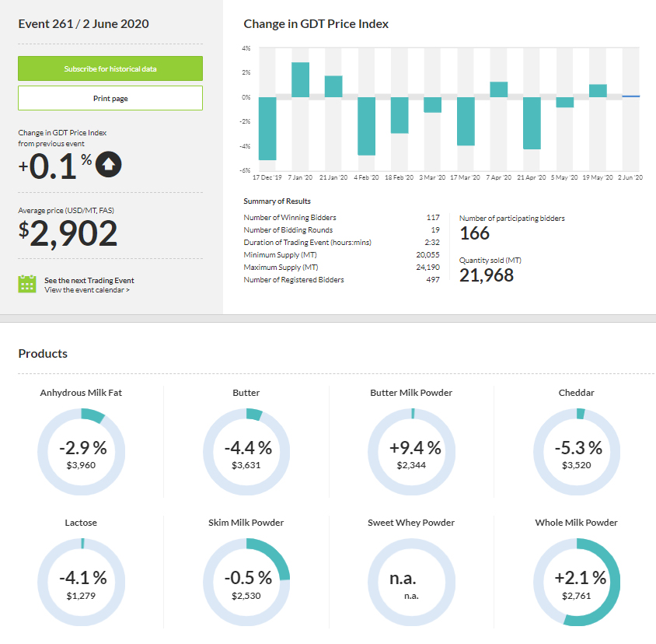Screen dimensions: 656x644
Task: Select the 7 Jan '20 positive bar
Action: (x=301, y=79)
